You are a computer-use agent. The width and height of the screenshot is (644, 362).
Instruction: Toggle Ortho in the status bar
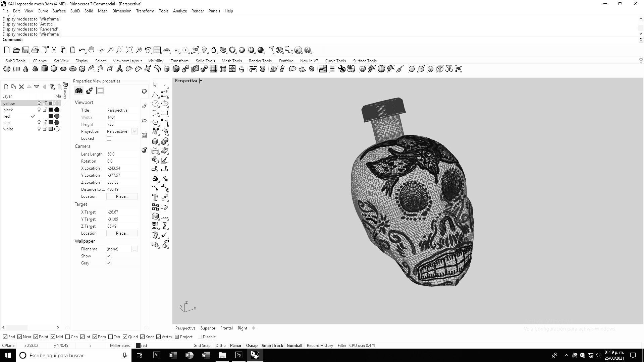[220, 346]
